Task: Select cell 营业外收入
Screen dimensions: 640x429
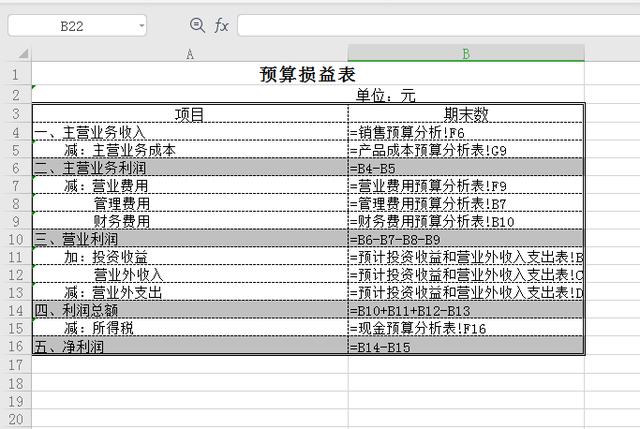Action: pos(190,274)
